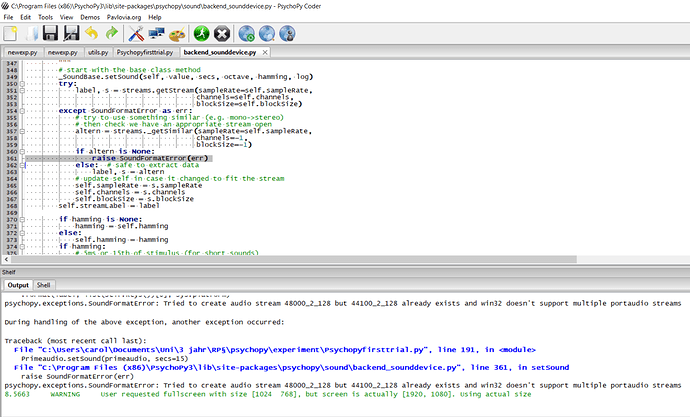Image resolution: width=690 pixels, height=417 pixels.
Task: Click the Pavlovia sync globe icon
Action: tap(246, 34)
